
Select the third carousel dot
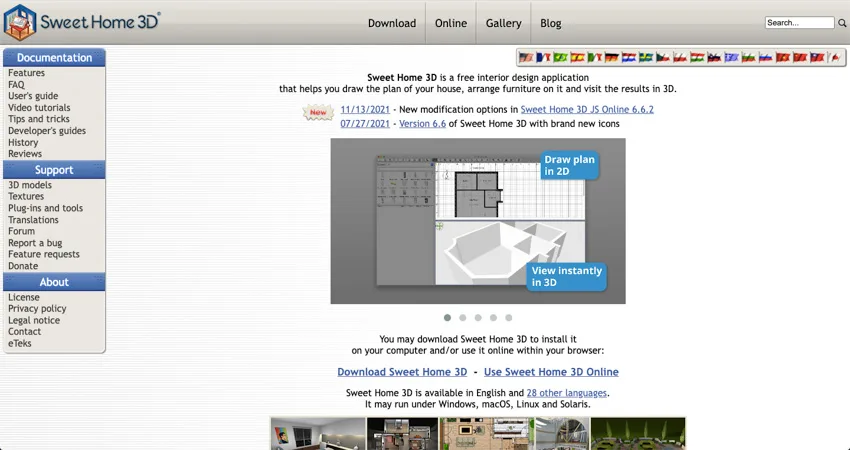[478, 318]
